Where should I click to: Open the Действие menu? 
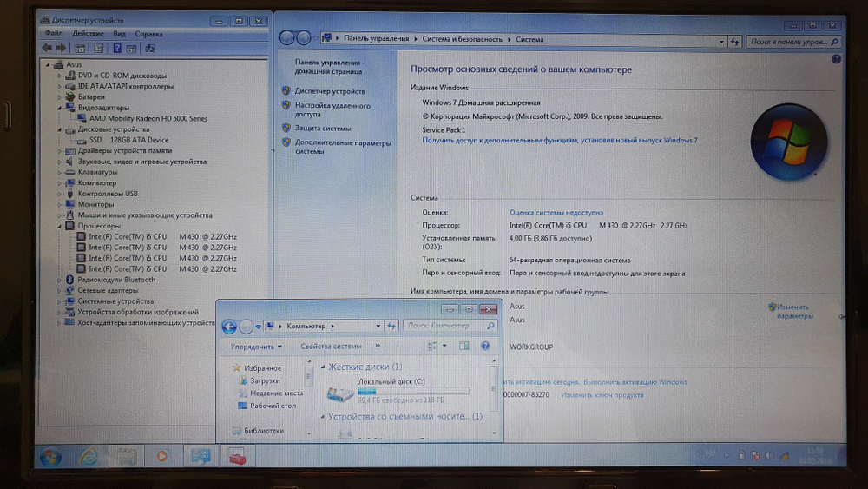pyautogui.click(x=88, y=33)
